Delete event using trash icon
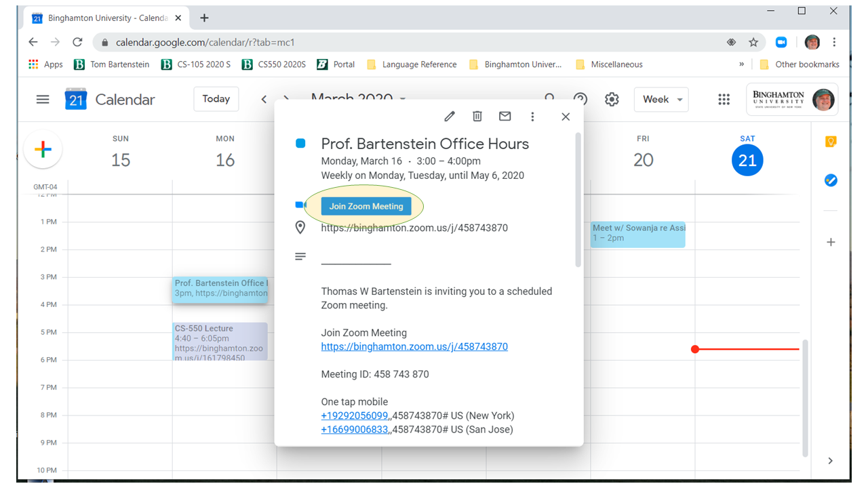This screenshot has height=488, width=868. point(477,117)
